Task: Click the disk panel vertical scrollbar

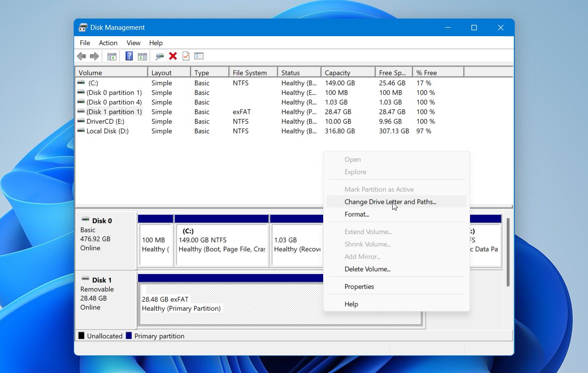Action: [508, 252]
